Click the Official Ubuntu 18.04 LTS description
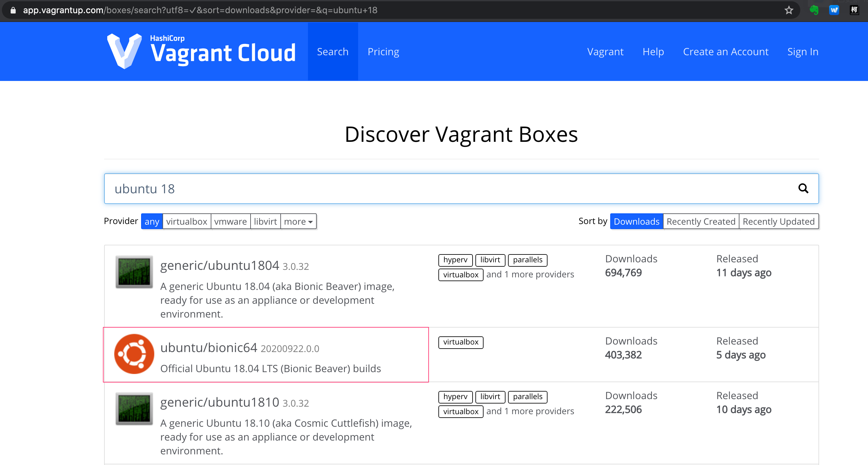 pos(271,369)
